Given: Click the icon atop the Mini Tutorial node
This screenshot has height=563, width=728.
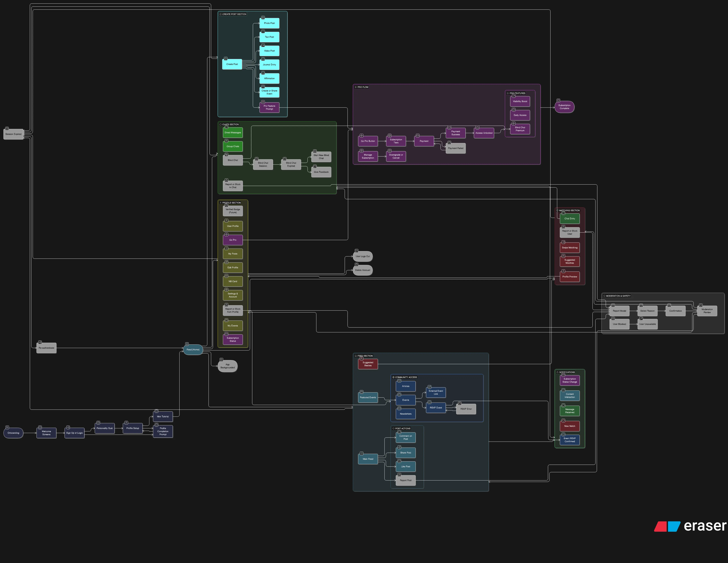Looking at the screenshot, I should 157,411.
